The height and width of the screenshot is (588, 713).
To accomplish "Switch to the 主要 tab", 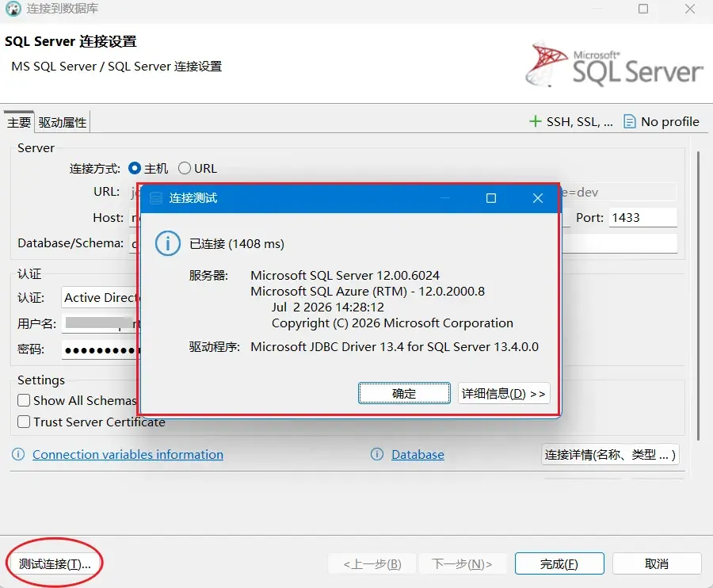I will click(x=19, y=122).
